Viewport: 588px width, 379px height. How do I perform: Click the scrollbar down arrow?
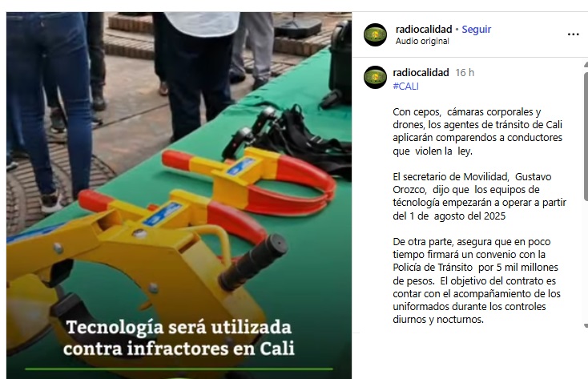pyautogui.click(x=586, y=325)
